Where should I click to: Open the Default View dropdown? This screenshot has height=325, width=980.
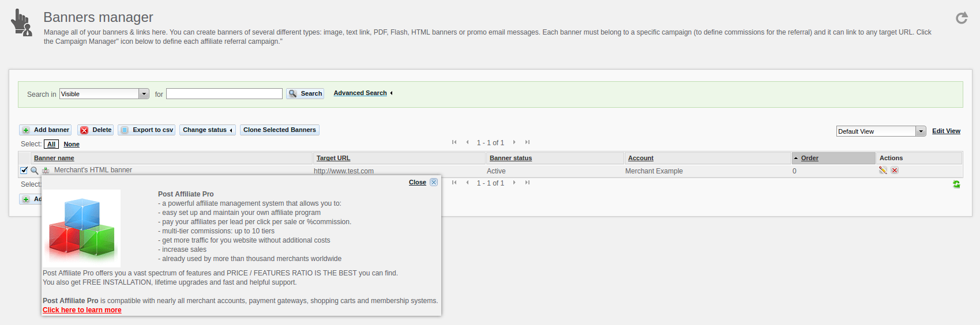921,131
